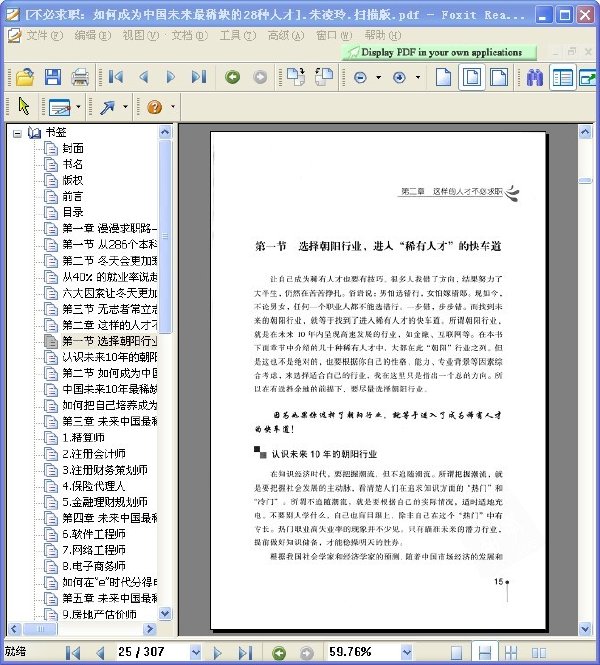Open the 文档 menu
Screen dimensions: 600x665
pyautogui.click(x=189, y=35)
